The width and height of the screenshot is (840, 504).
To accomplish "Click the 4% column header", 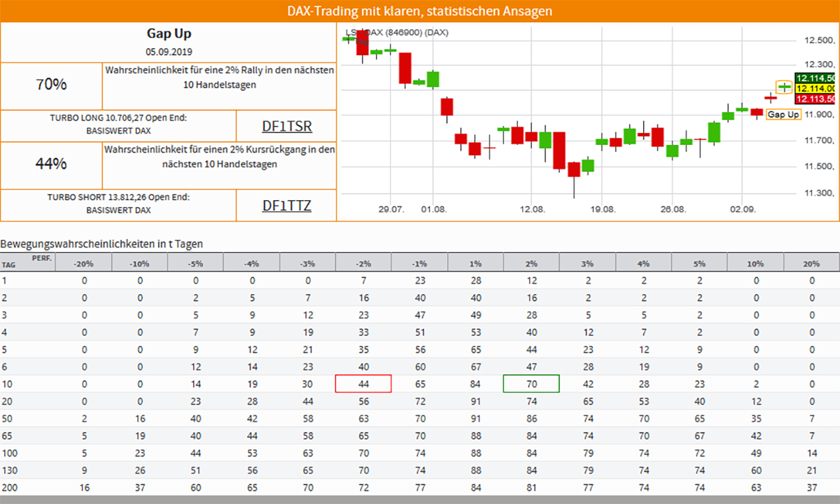I will [x=643, y=262].
